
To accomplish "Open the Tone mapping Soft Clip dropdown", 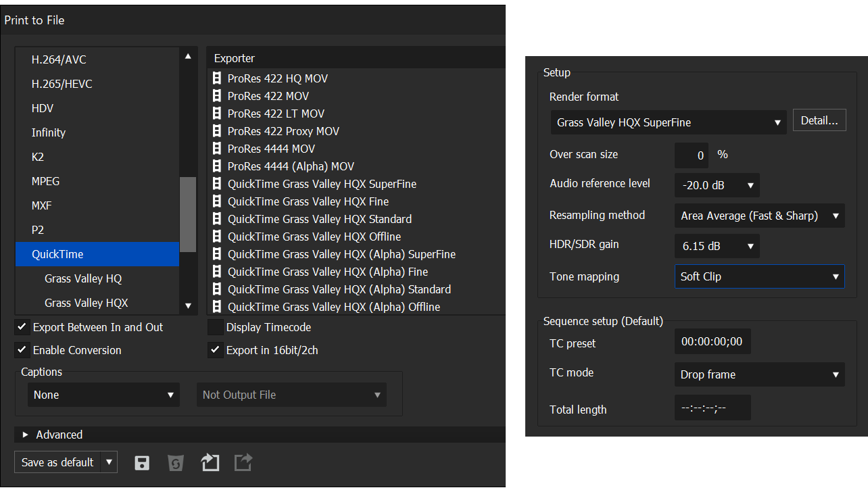I will (760, 276).
